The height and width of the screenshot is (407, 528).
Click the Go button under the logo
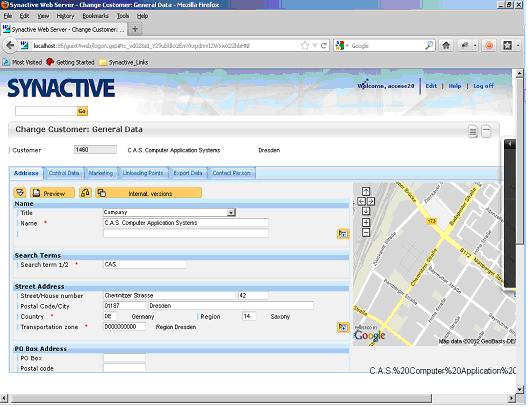point(82,111)
